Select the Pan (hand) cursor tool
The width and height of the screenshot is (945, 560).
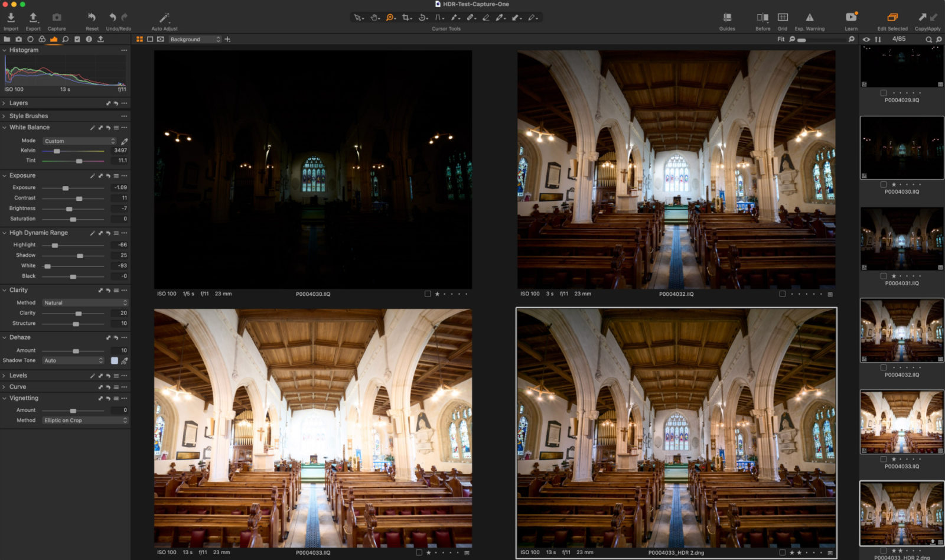pos(374,17)
